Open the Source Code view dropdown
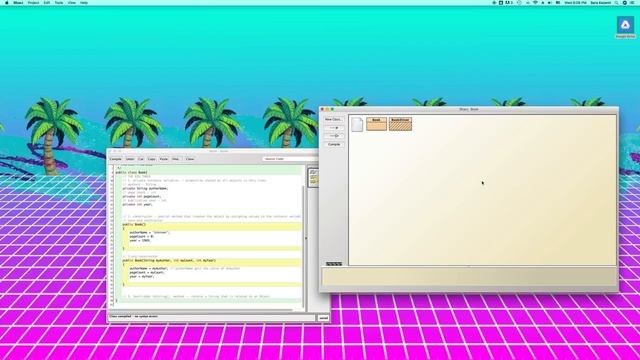Screen dimensions: 640x360 pyautogui.click(x=290, y=159)
